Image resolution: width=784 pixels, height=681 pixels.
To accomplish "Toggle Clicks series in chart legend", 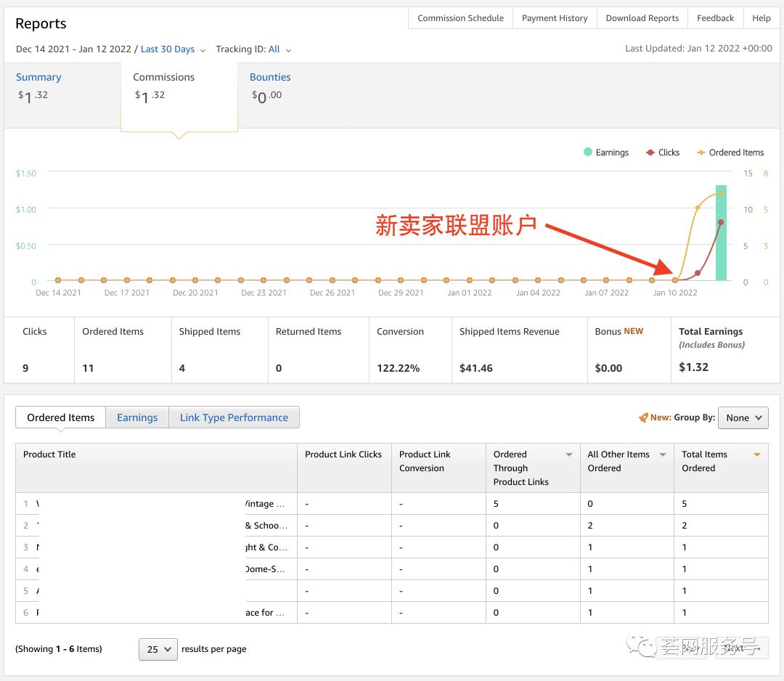I will click(x=662, y=152).
